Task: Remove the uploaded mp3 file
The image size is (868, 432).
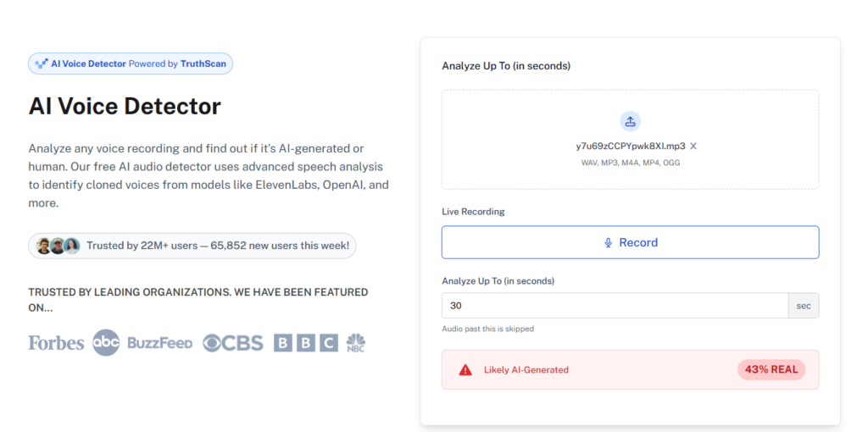Action: [x=693, y=146]
